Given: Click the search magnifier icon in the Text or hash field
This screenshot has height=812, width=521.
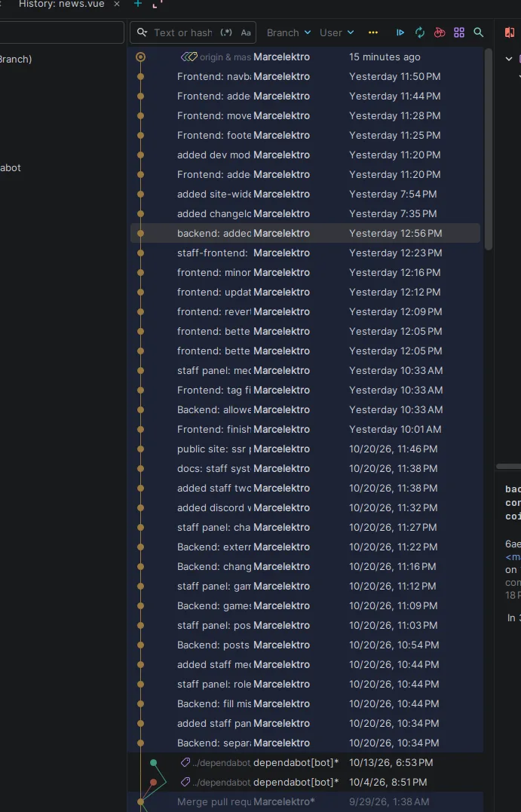Looking at the screenshot, I should click(x=142, y=32).
